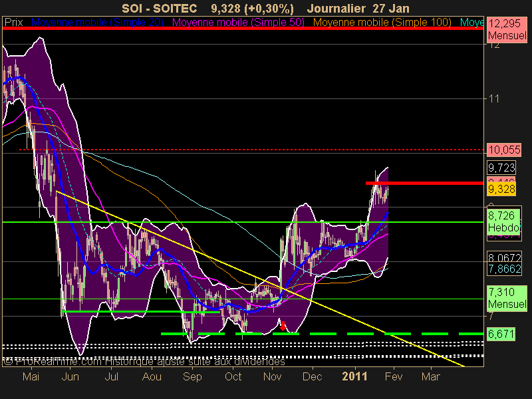Click the "9,723" price label

pyautogui.click(x=501, y=168)
